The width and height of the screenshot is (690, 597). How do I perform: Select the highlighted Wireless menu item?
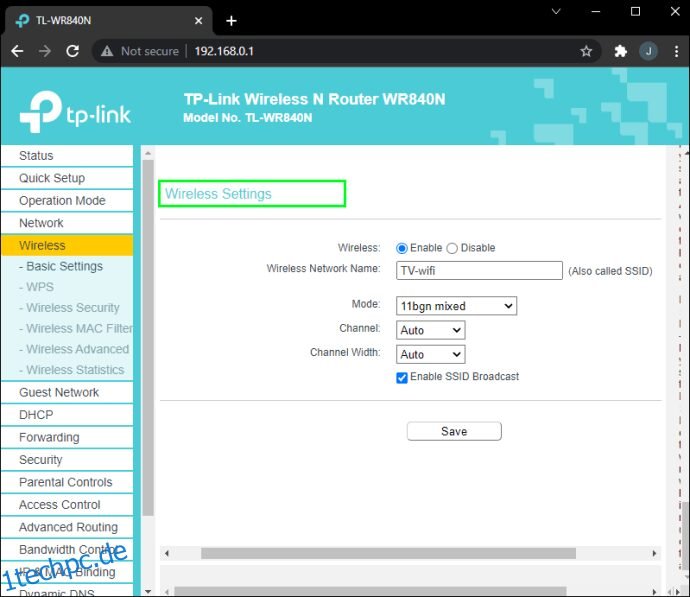click(x=67, y=245)
